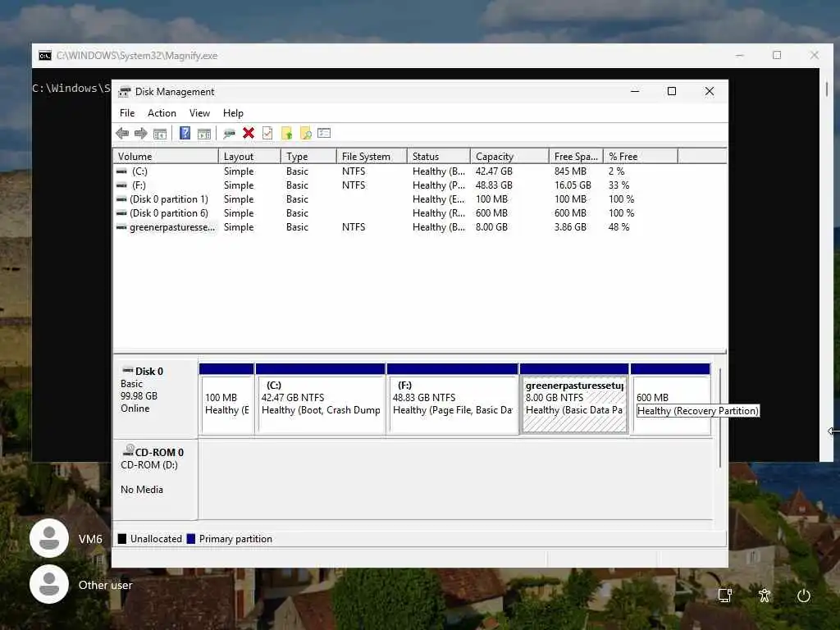Select the Other user label
Viewport: 840px width, 630px height.
pyautogui.click(x=105, y=585)
